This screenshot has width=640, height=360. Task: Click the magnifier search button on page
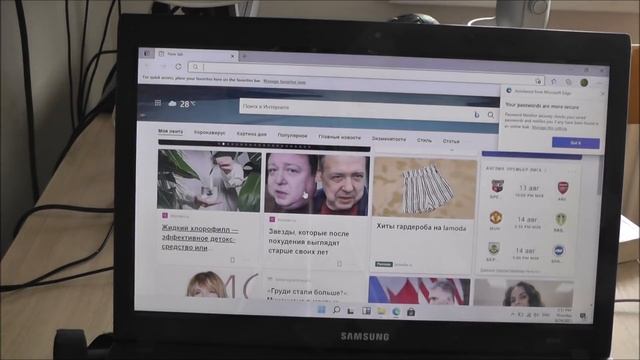click(x=491, y=115)
